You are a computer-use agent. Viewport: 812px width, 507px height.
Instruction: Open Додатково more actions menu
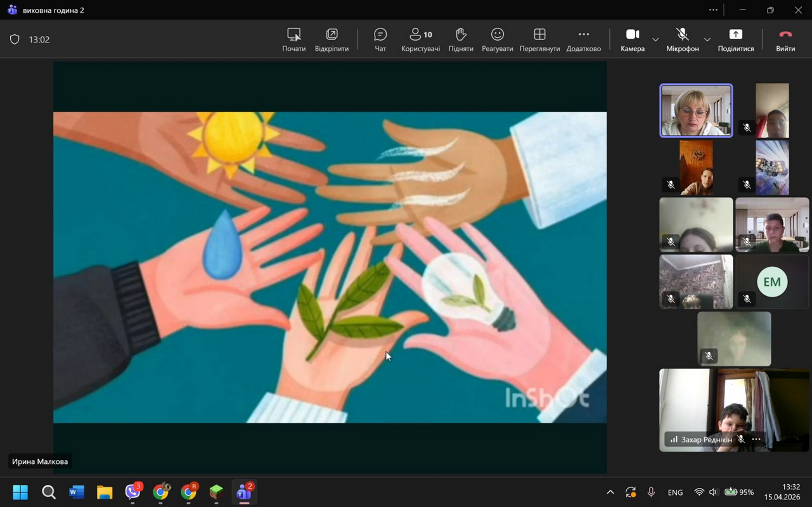click(583, 39)
